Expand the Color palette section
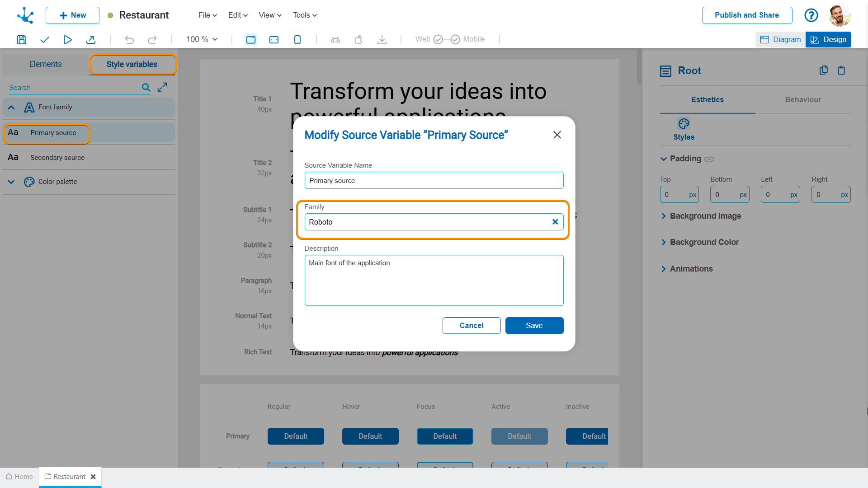 12,182
